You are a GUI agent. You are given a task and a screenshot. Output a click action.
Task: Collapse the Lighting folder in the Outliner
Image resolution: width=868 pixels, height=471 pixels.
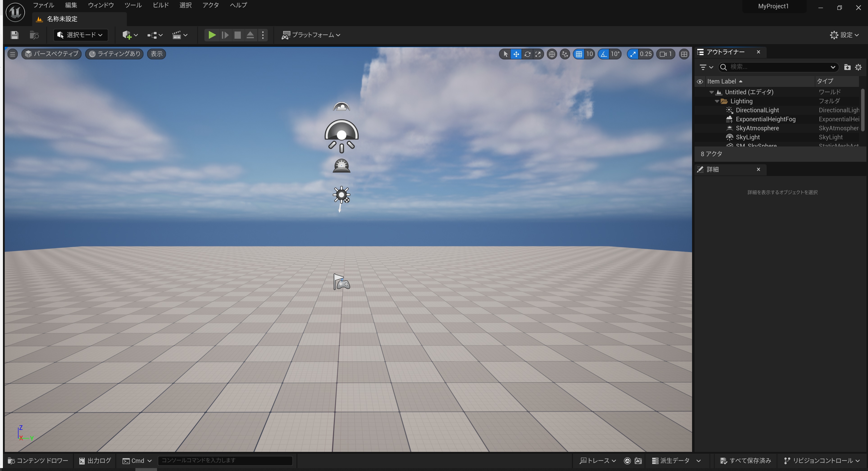(717, 101)
